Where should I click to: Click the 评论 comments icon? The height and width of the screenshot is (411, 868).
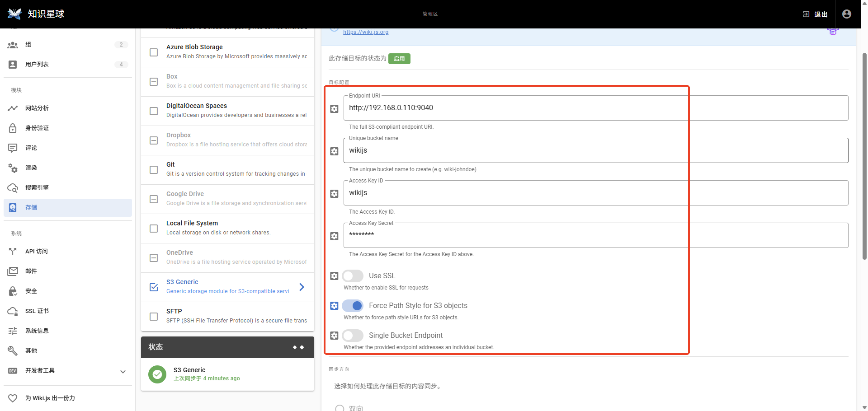point(13,148)
